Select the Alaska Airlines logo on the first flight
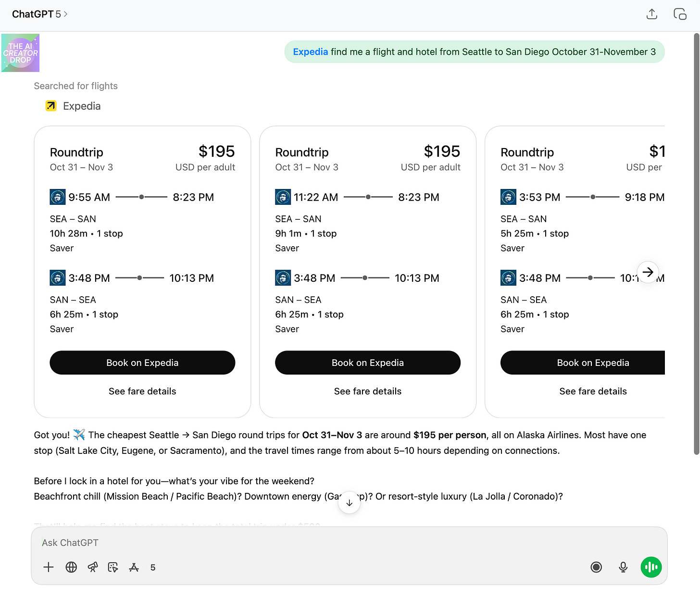700x590 pixels. 57,197
